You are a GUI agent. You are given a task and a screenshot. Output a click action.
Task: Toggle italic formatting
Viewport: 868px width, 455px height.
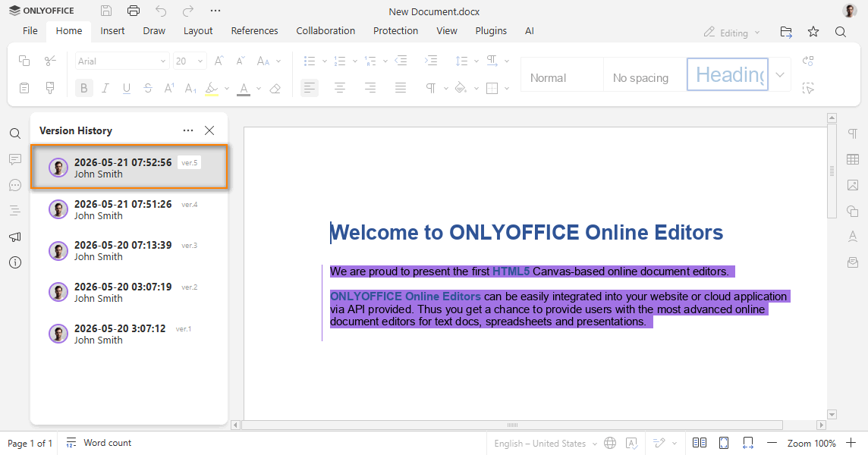tap(105, 88)
